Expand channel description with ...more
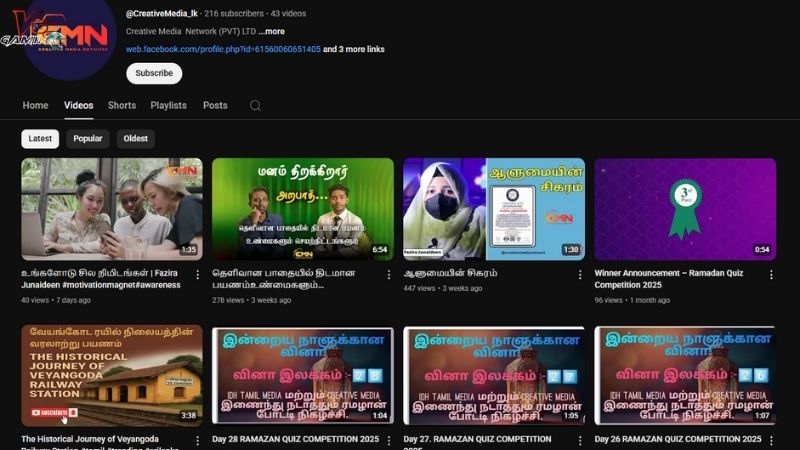 (x=271, y=32)
